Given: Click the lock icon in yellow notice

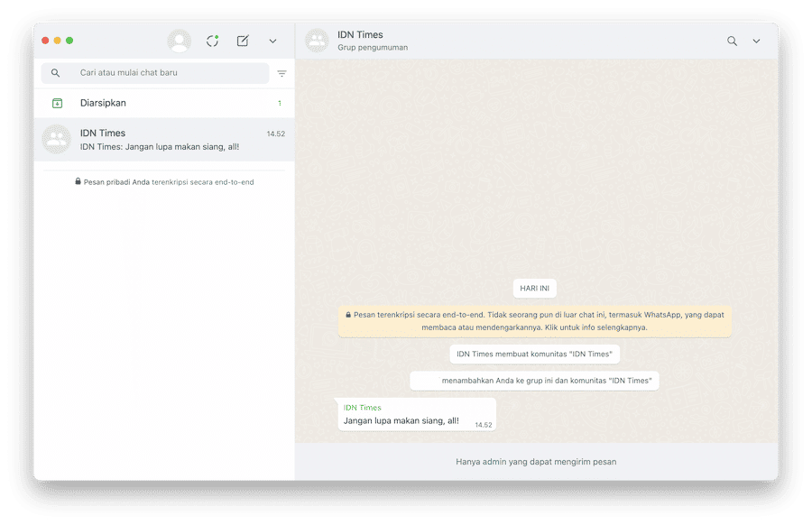Looking at the screenshot, I should [x=348, y=315].
